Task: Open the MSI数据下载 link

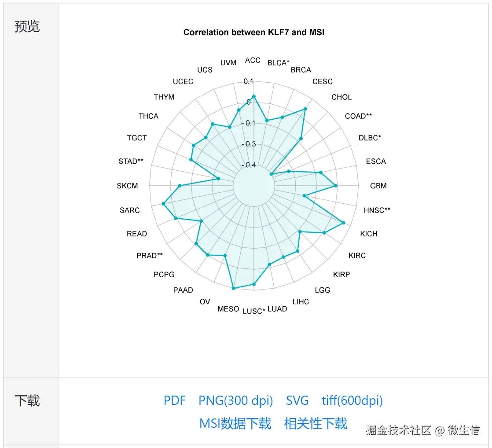Action: point(235,423)
